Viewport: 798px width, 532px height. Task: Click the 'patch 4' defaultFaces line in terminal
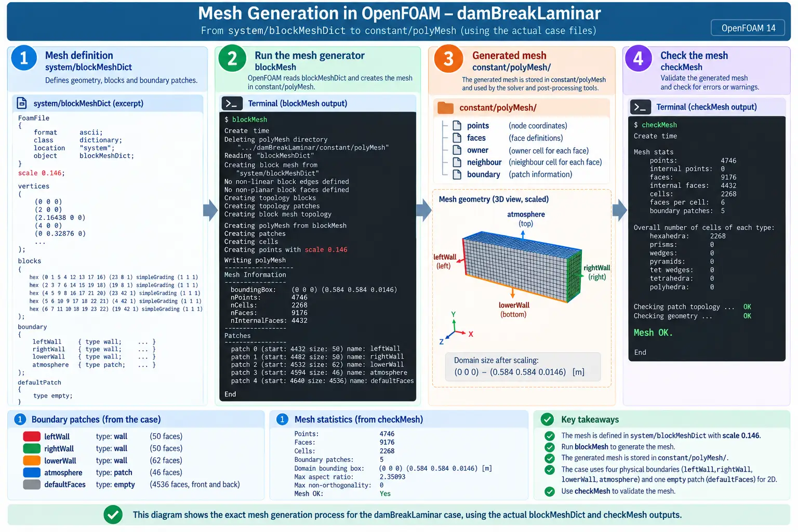coord(322,381)
